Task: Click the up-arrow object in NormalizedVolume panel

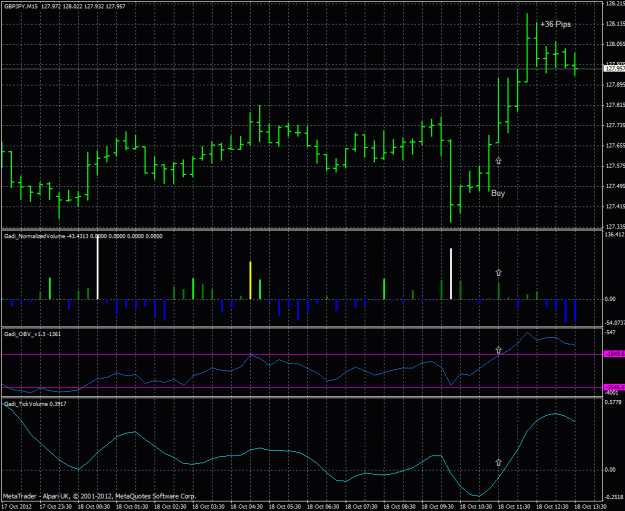Action: [x=498, y=273]
